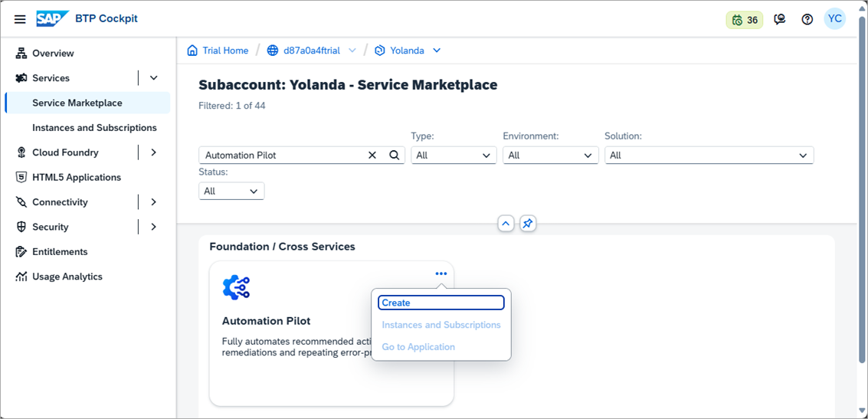Select Create in the popup menu
Viewport: 868px width, 419px height.
pos(441,303)
